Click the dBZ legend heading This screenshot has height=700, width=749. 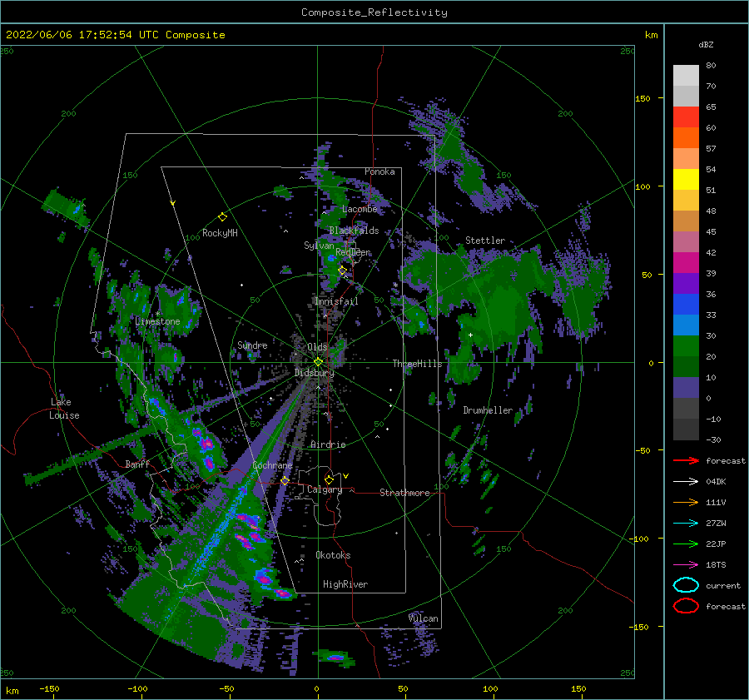[706, 45]
